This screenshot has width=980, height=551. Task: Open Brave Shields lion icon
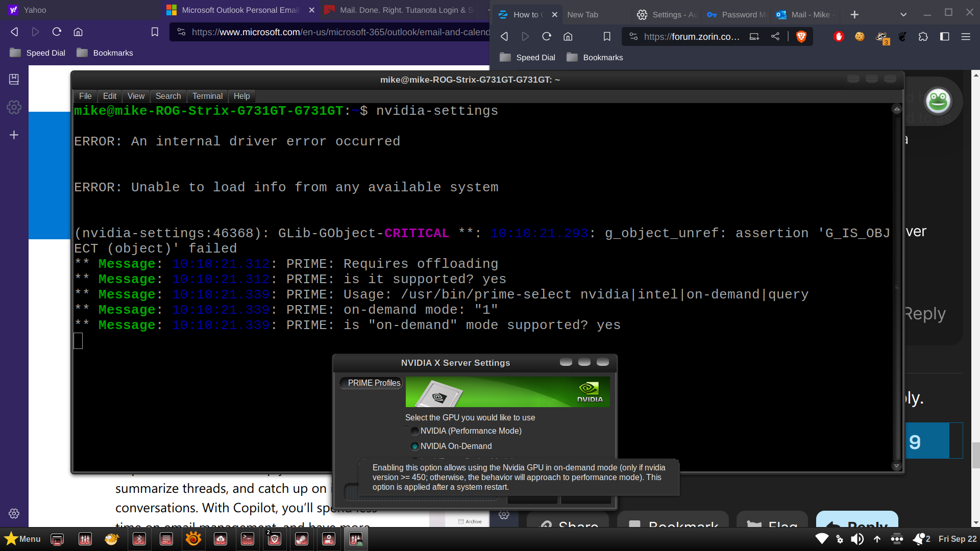pos(801,36)
